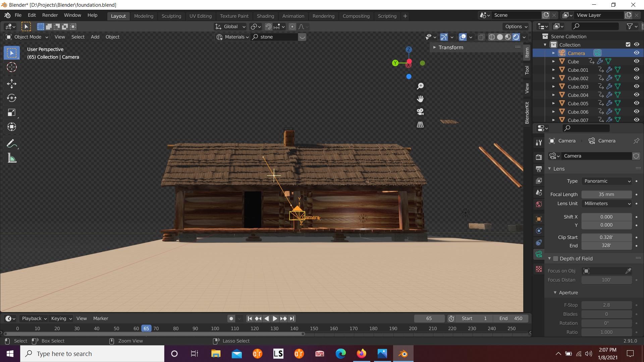Image resolution: width=644 pixels, height=362 pixels.
Task: Toggle proportional editing button
Action: click(292, 26)
